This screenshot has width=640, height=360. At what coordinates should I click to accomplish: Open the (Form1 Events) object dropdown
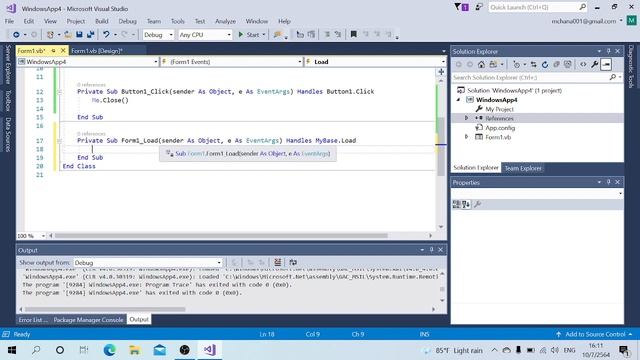click(x=232, y=62)
